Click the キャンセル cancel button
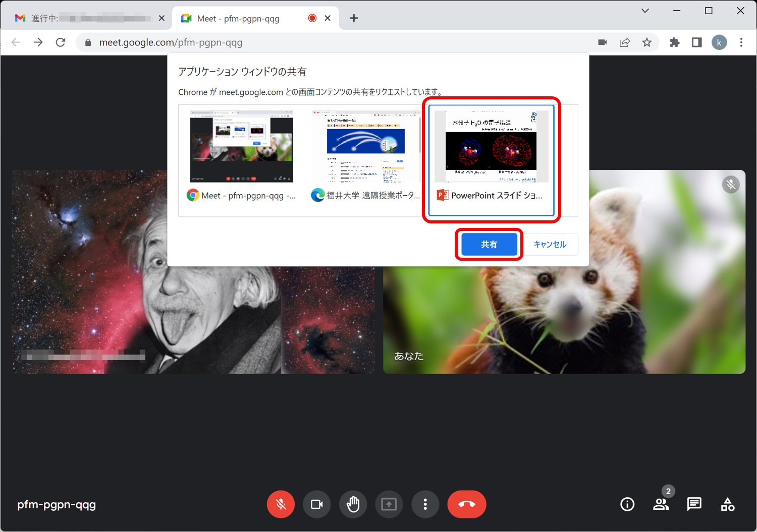The width and height of the screenshot is (757, 532). pyautogui.click(x=550, y=245)
